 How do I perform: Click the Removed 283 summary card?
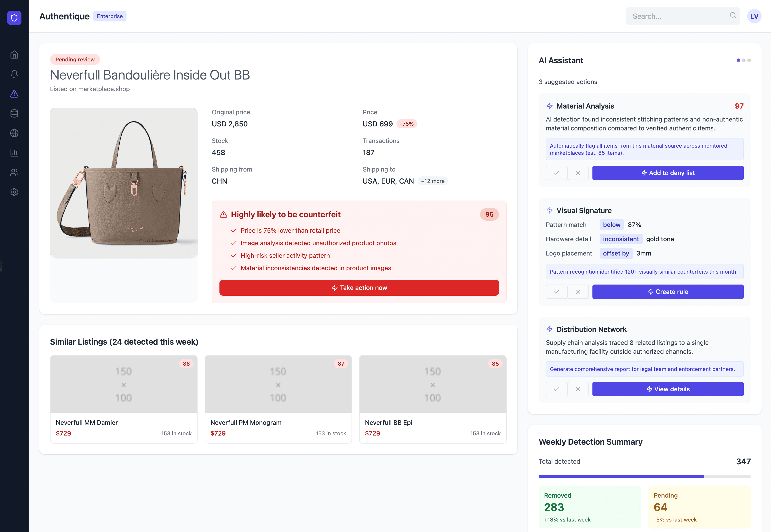590,507
